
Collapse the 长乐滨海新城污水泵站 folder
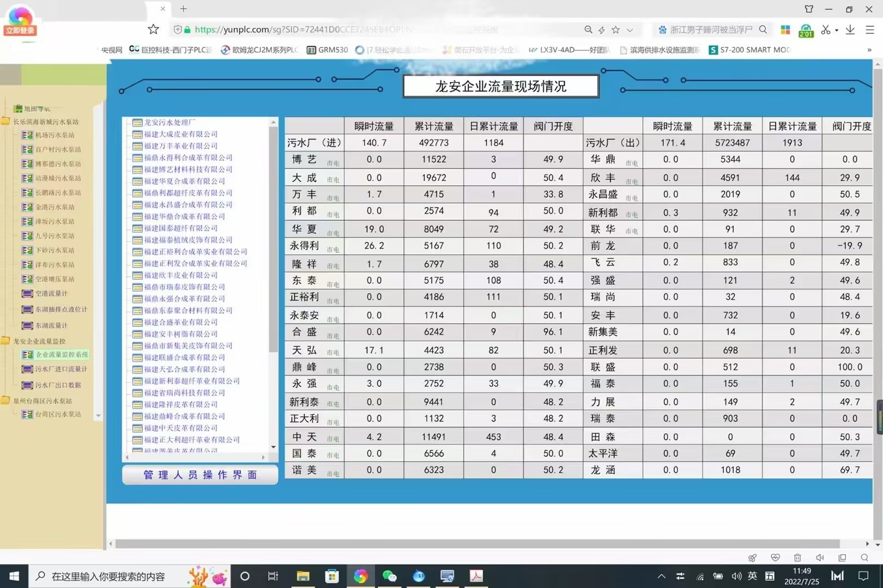point(6,122)
